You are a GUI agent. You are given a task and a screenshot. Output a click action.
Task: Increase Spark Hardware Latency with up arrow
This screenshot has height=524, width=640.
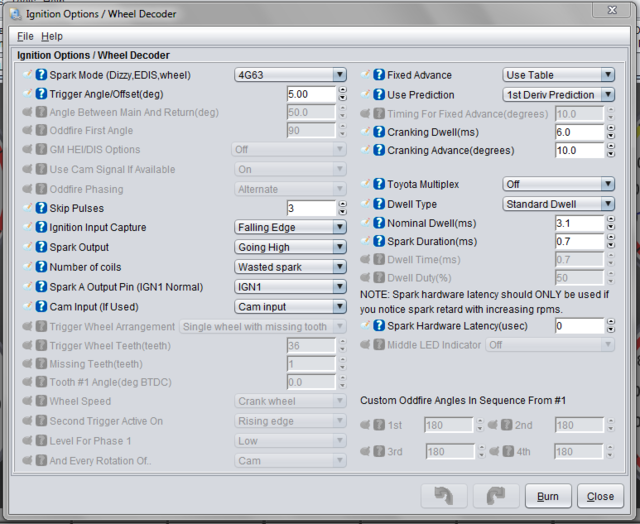pos(611,322)
